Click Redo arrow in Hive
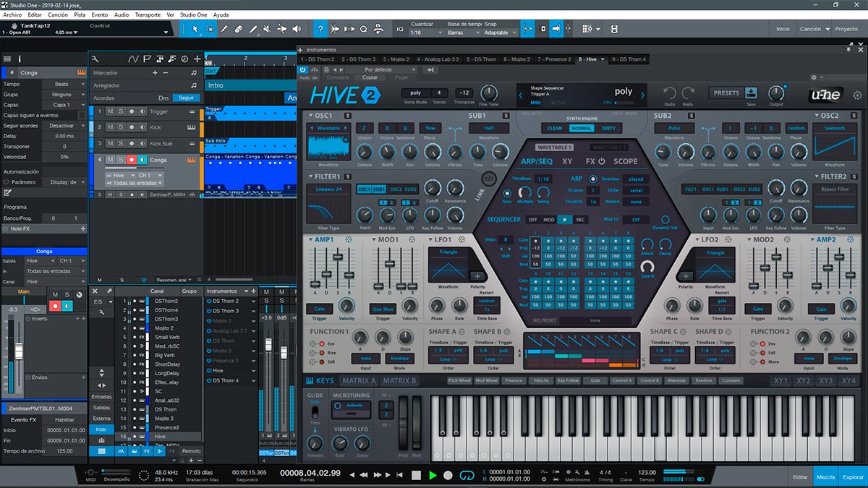868x488 pixels. [688, 93]
